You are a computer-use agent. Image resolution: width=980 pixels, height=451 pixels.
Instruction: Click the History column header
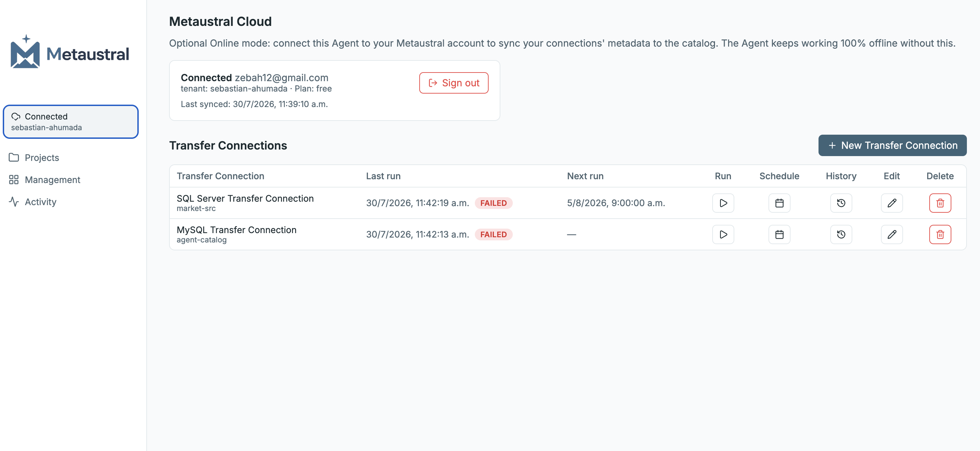(841, 176)
